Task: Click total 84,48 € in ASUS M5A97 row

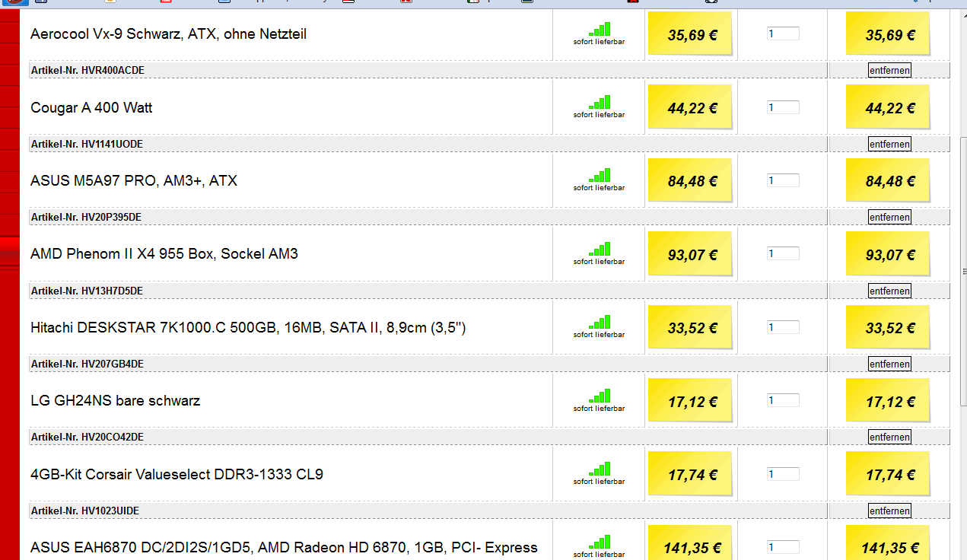Action: pyautogui.click(x=888, y=180)
